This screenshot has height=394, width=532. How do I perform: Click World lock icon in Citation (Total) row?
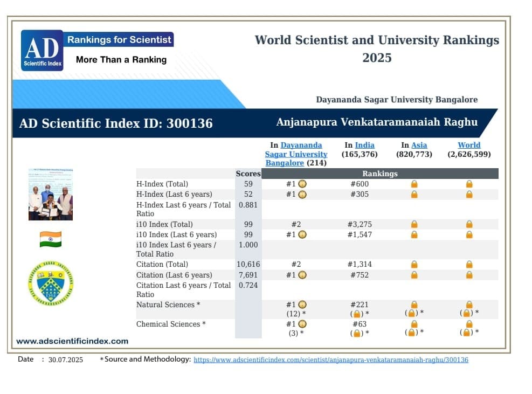click(469, 265)
